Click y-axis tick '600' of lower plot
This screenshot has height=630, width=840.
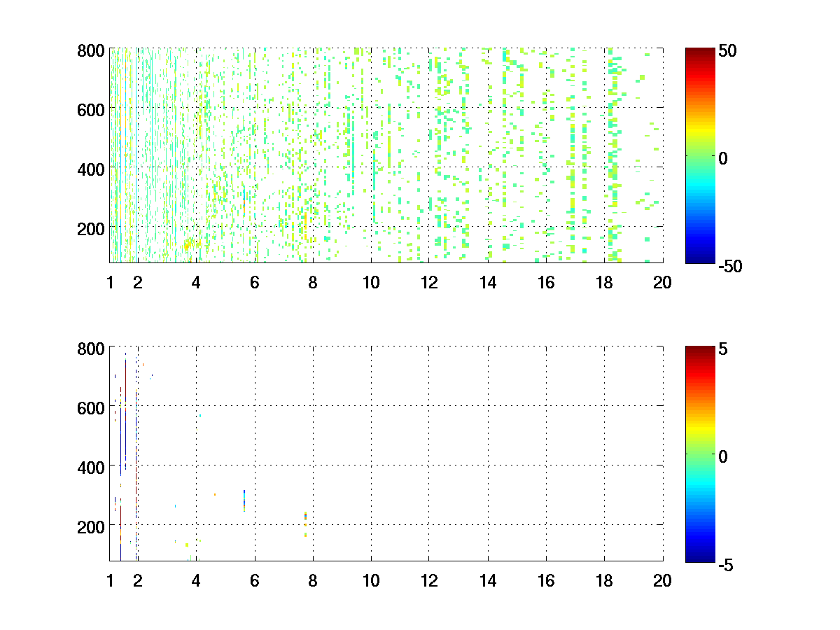pyautogui.click(x=92, y=407)
